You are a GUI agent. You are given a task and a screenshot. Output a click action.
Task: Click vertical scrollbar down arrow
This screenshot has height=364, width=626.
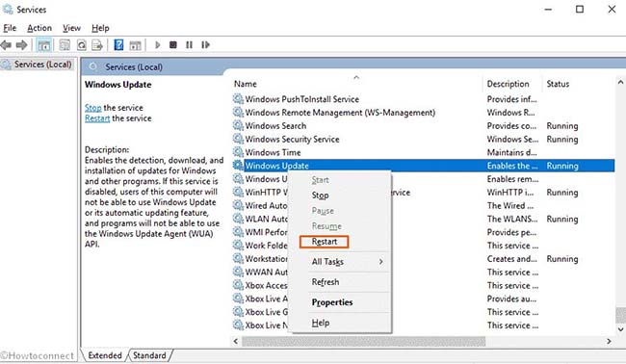620,329
